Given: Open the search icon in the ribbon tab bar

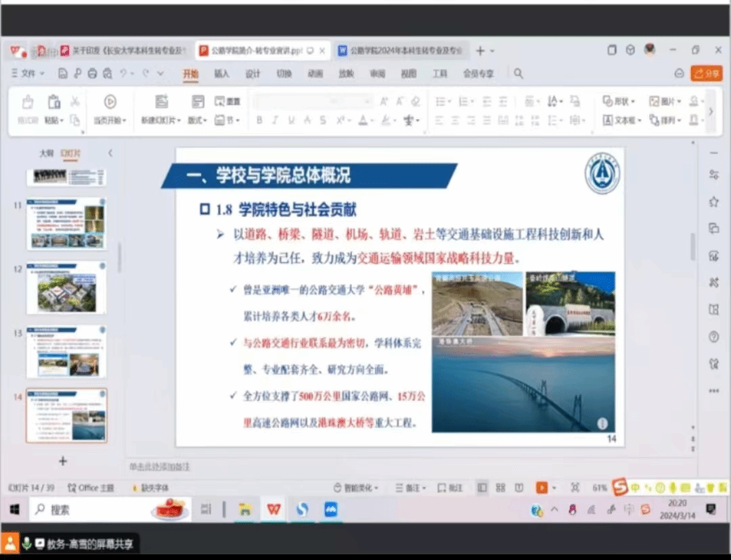Looking at the screenshot, I should pyautogui.click(x=518, y=74).
